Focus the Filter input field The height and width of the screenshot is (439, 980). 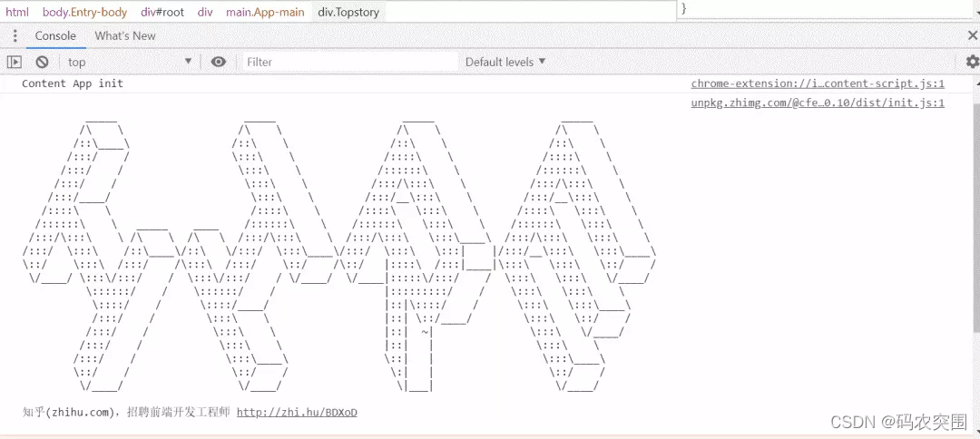tap(350, 62)
